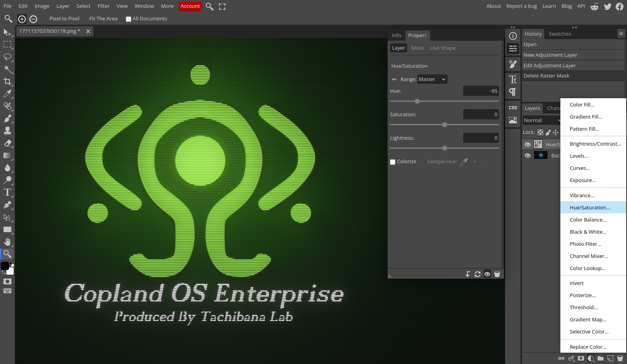This screenshot has width=627, height=364.
Task: Select Gradient Map... menu entry
Action: tap(593, 319)
